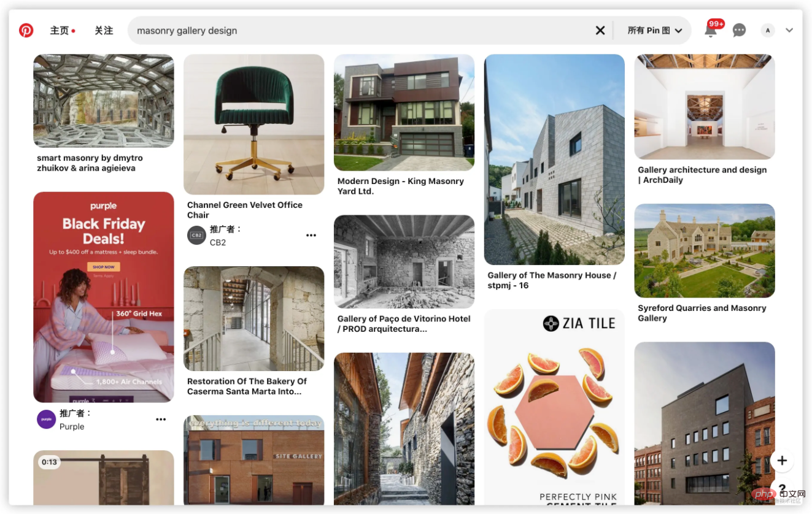This screenshot has width=812, height=514.
Task: Expand the account menu chevron
Action: point(789,30)
